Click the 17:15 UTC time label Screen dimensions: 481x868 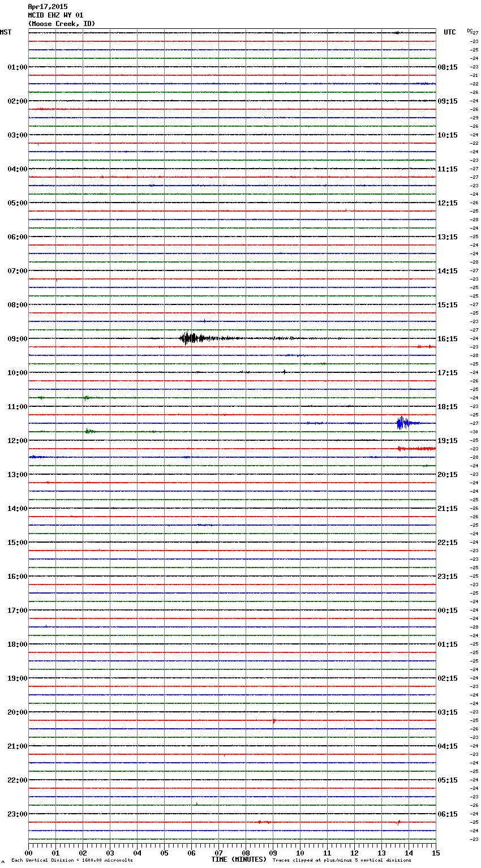click(x=448, y=373)
